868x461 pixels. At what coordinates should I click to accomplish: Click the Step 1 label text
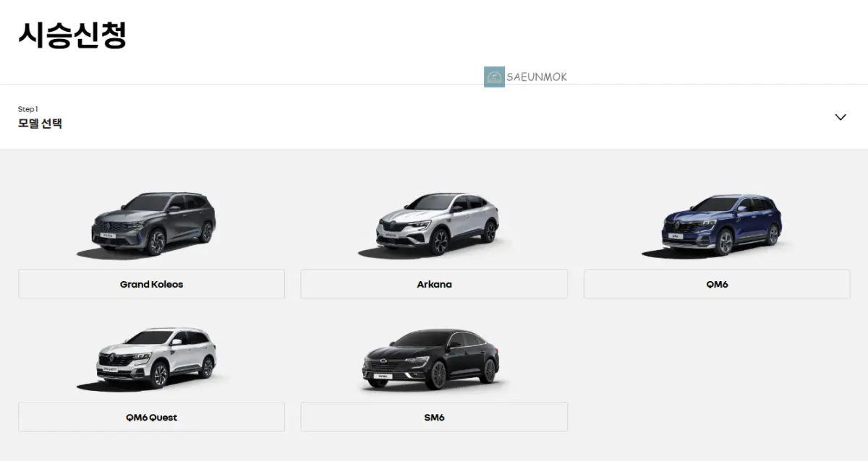[x=28, y=109]
